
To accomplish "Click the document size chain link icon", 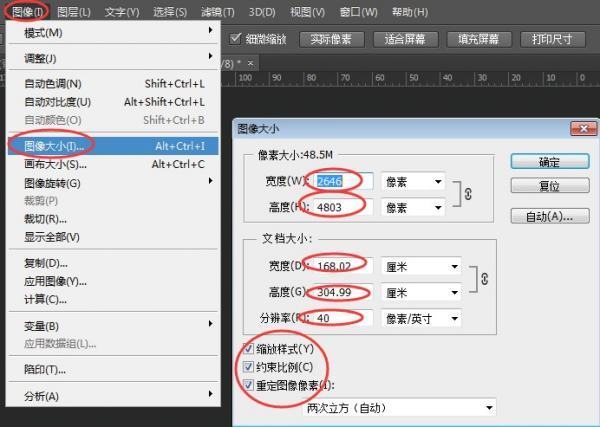I will [x=485, y=281].
